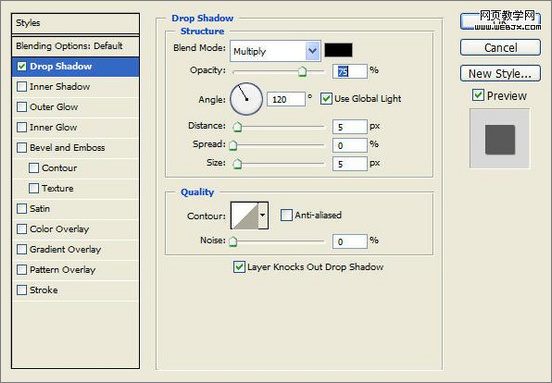Click the Contour curve thumbnail

click(245, 215)
